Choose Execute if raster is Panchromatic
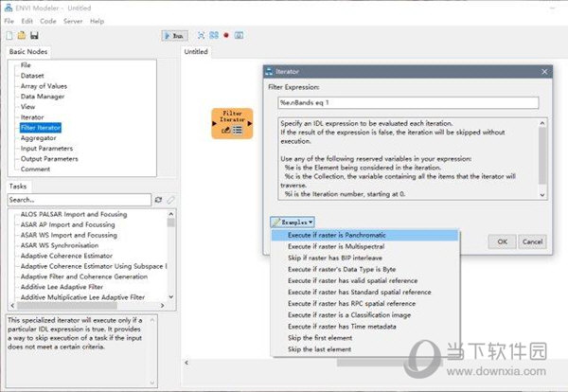The width and height of the screenshot is (568, 392). [365, 235]
